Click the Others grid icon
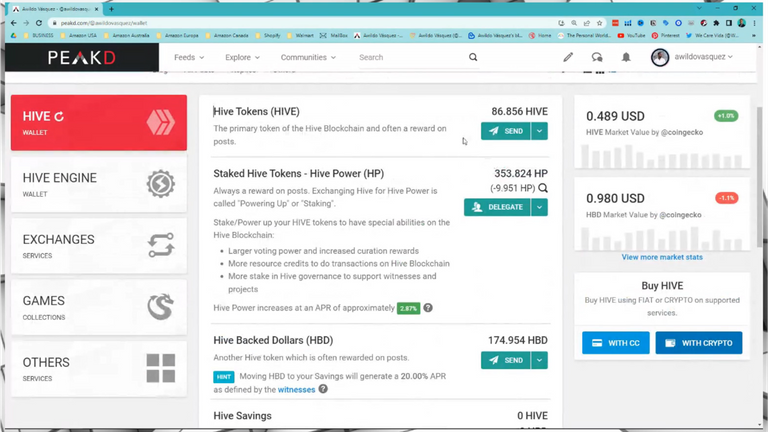The width and height of the screenshot is (768, 432). (x=161, y=368)
